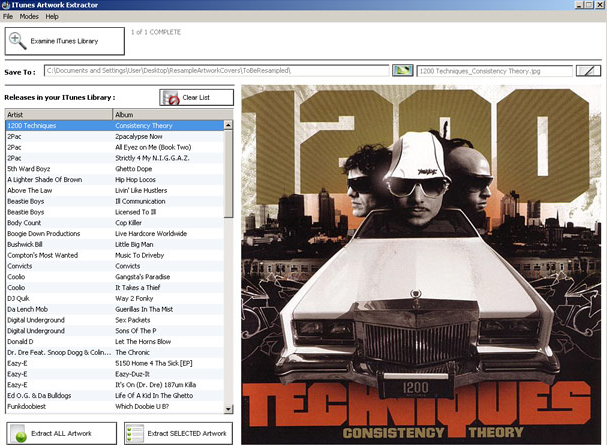The height and width of the screenshot is (446, 607).
Task: Click the Clear List button
Action: (x=197, y=98)
